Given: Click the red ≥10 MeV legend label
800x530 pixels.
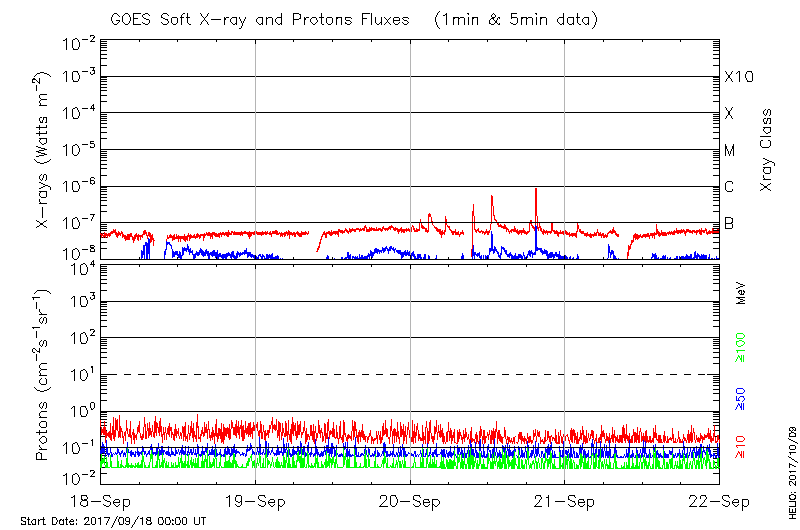Looking at the screenshot, I should [741, 446].
